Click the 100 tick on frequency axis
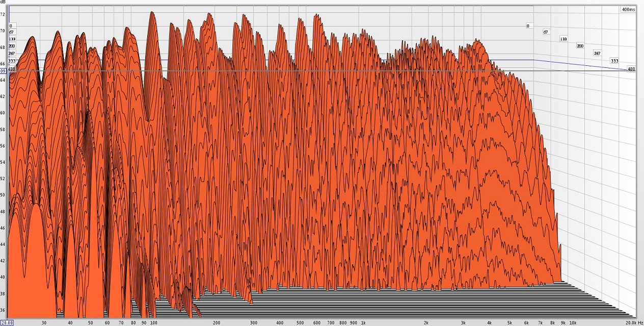Viewport: 644px width, 326px height. coord(153,323)
